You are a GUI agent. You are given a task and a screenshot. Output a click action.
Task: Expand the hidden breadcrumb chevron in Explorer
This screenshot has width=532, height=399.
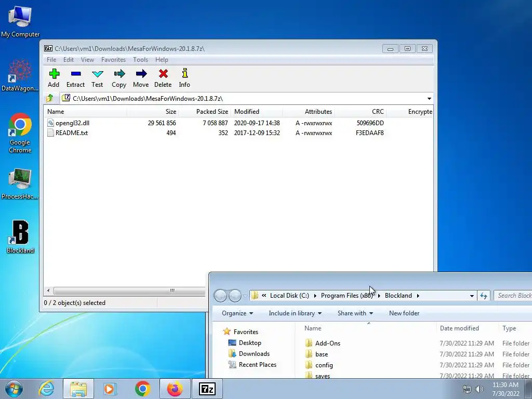click(264, 296)
